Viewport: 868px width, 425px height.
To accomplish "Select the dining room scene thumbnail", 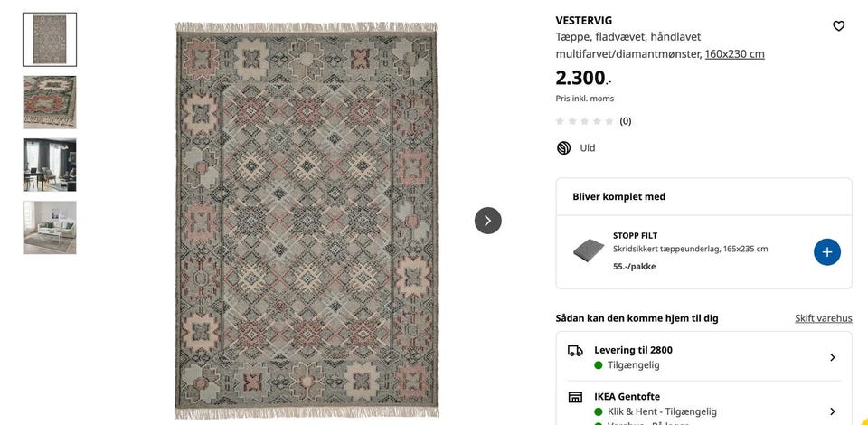I will pos(50,165).
